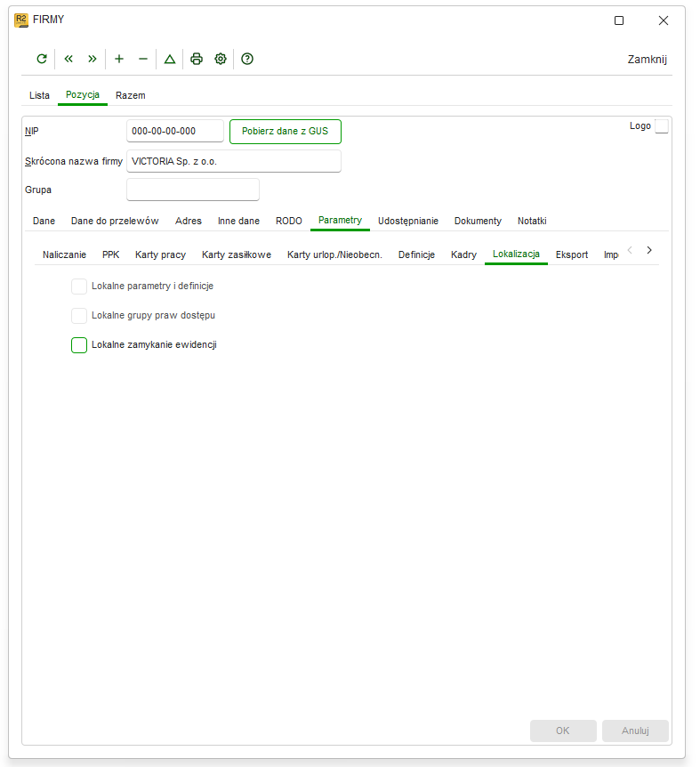Image resolution: width=700 pixels, height=767 pixels.
Task: Click the OK button
Action: coord(563,731)
